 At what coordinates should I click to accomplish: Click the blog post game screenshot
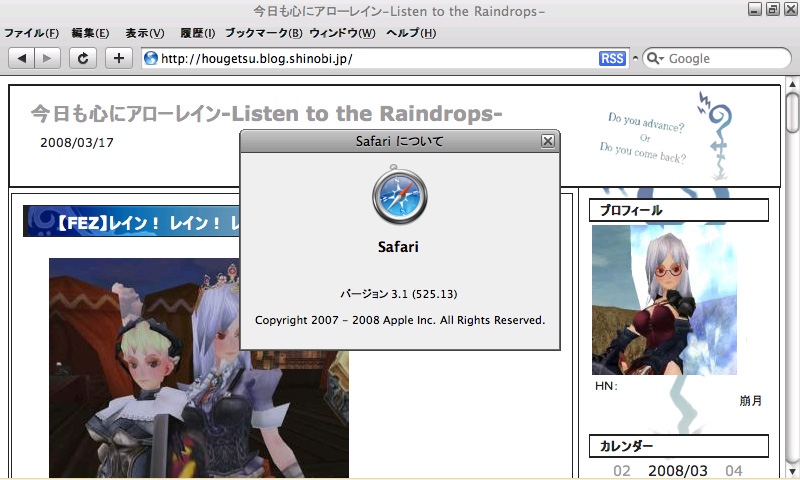pyautogui.click(x=199, y=368)
